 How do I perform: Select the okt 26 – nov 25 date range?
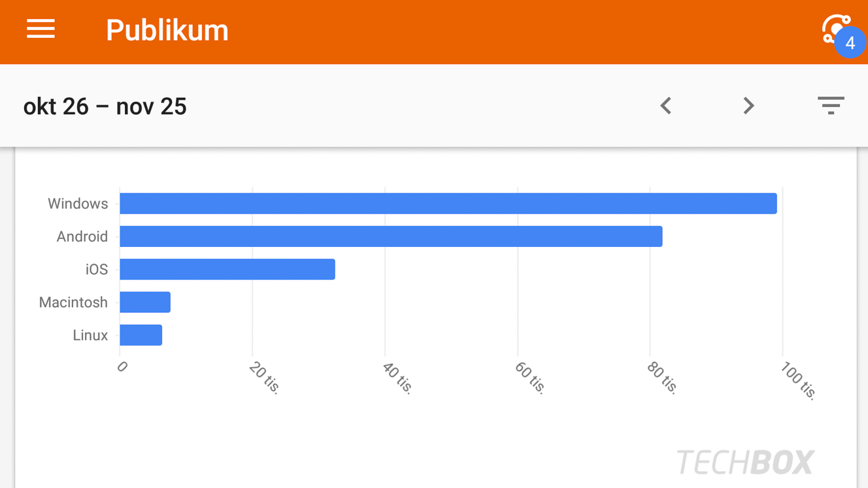pos(105,106)
